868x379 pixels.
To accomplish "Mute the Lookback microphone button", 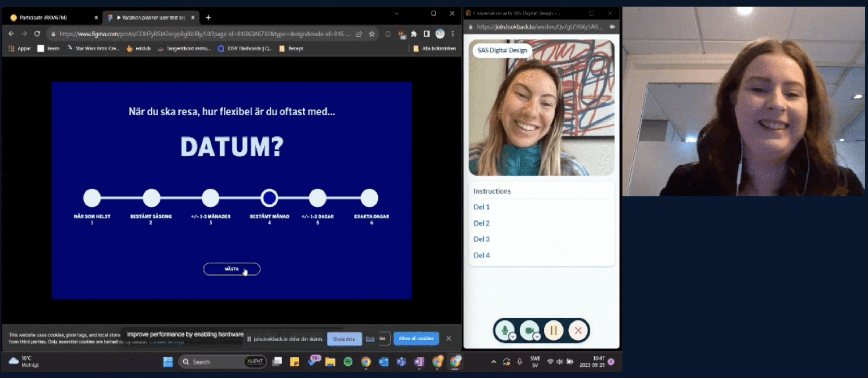I will [504, 330].
